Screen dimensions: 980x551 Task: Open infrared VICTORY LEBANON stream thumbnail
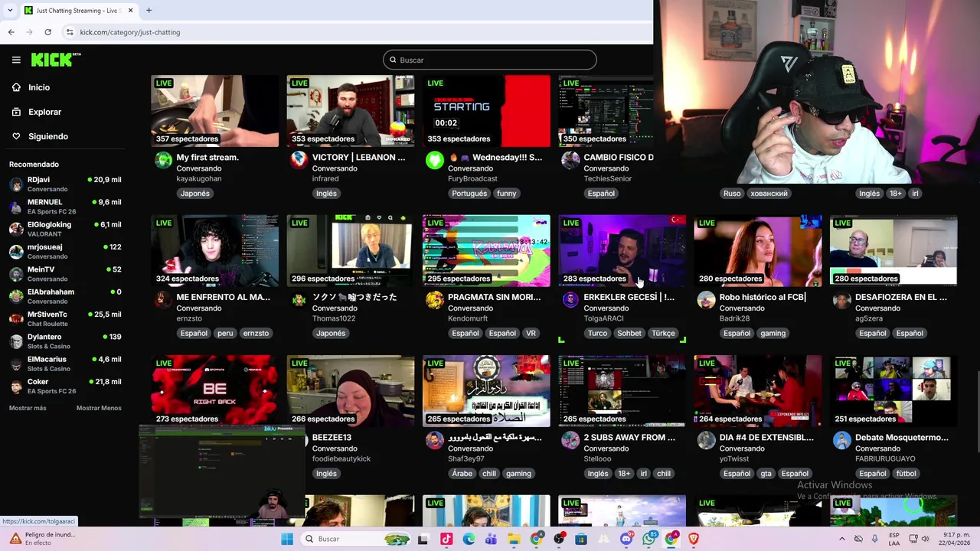351,110
